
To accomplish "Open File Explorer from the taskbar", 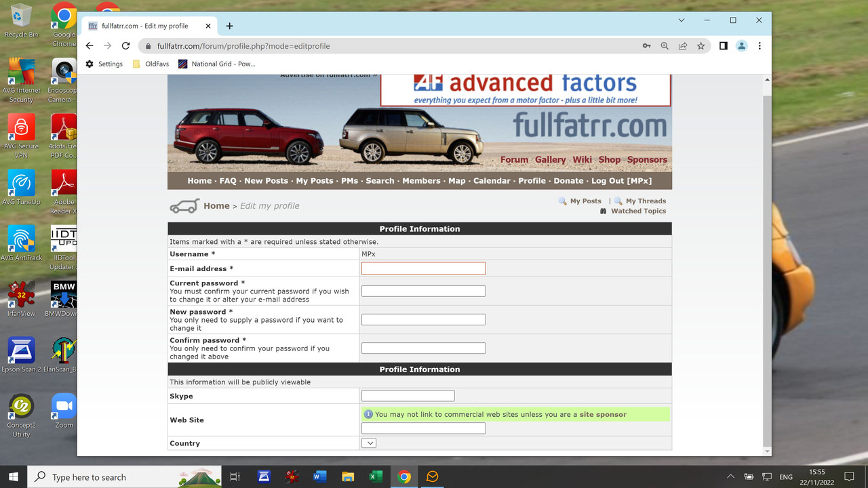I will coord(348,476).
